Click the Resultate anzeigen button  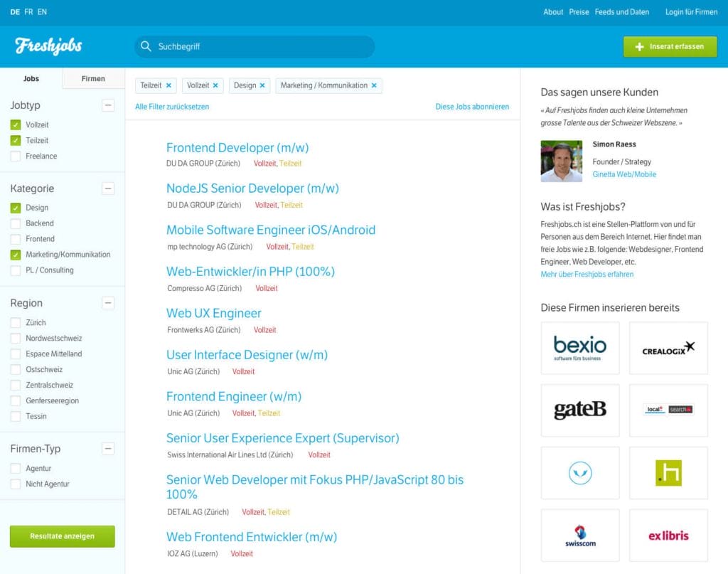62,536
